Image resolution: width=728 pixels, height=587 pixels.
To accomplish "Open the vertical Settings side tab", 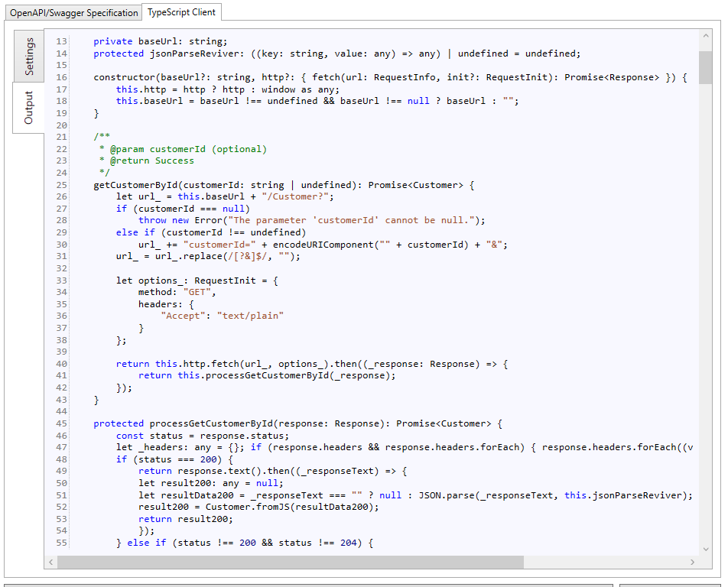I will pyautogui.click(x=29, y=57).
